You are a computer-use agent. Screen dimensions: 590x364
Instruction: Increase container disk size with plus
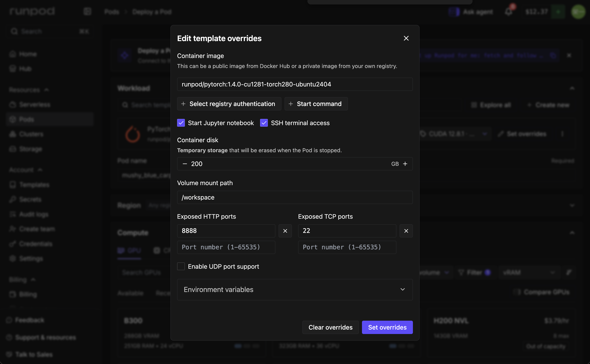pos(405,164)
